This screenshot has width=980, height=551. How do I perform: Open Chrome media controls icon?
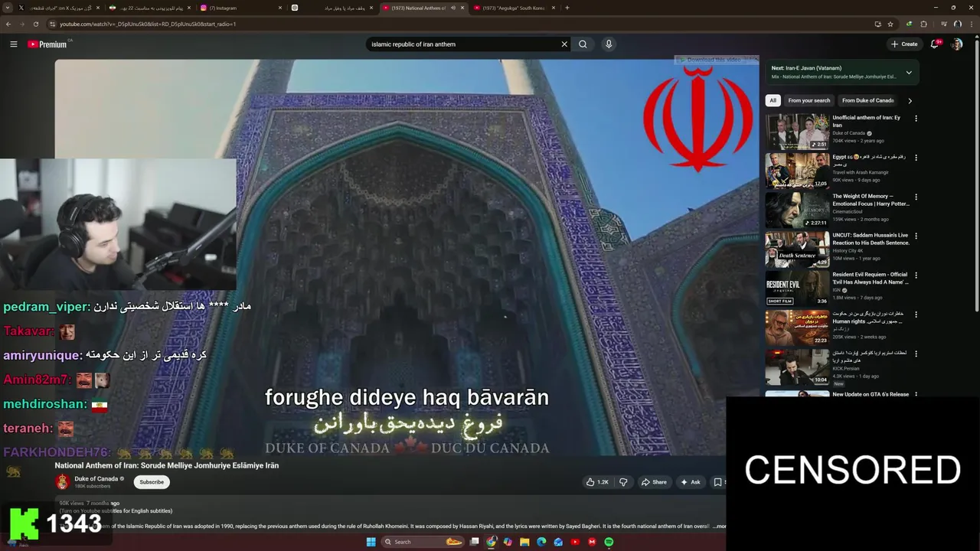(943, 24)
